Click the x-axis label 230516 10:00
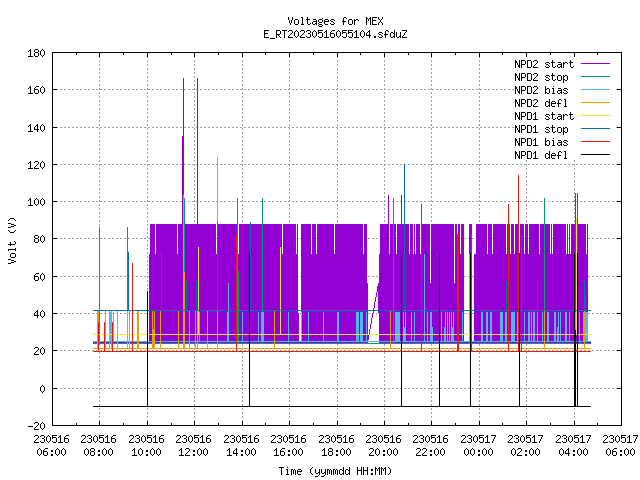The width and height of the screenshot is (640, 480). (146, 446)
